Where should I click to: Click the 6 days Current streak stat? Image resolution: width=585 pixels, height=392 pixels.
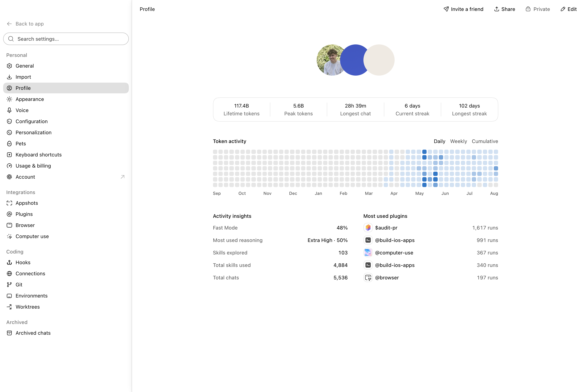tap(413, 109)
